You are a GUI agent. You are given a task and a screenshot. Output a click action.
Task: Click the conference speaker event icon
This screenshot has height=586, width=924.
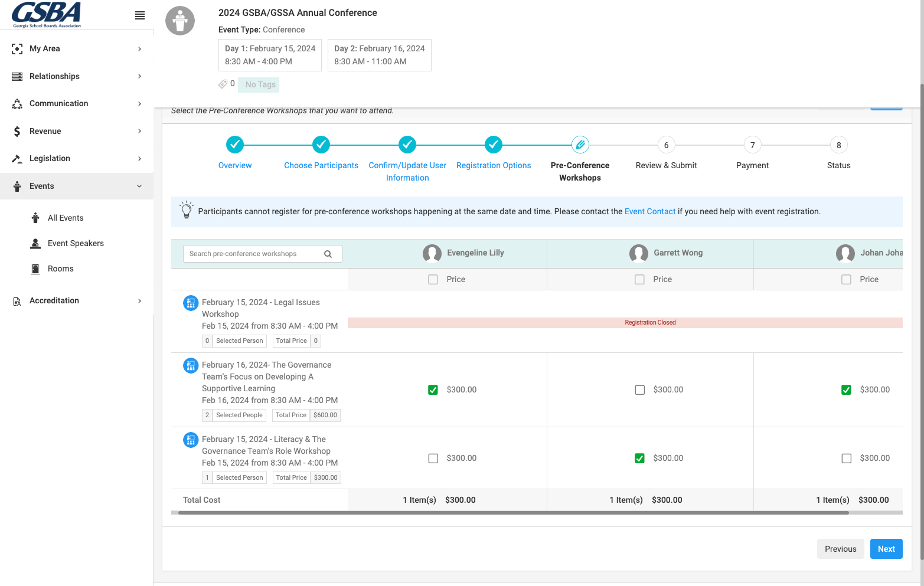pos(180,21)
